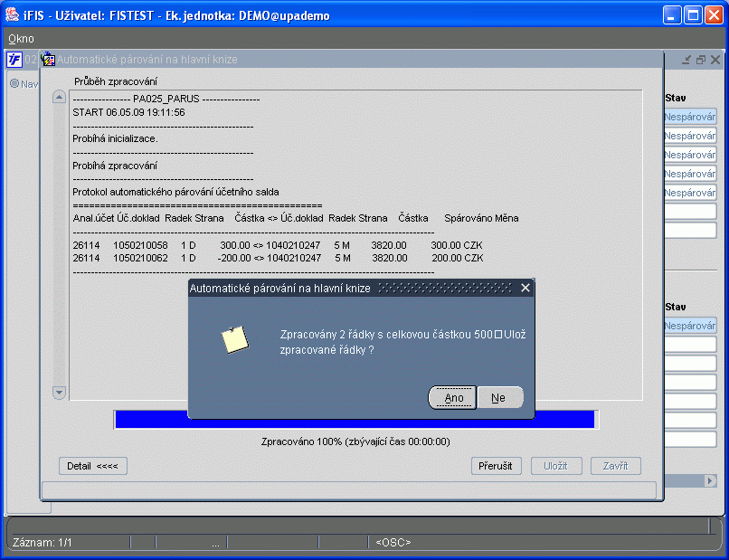Click log row with document 1050210062

click(278, 258)
